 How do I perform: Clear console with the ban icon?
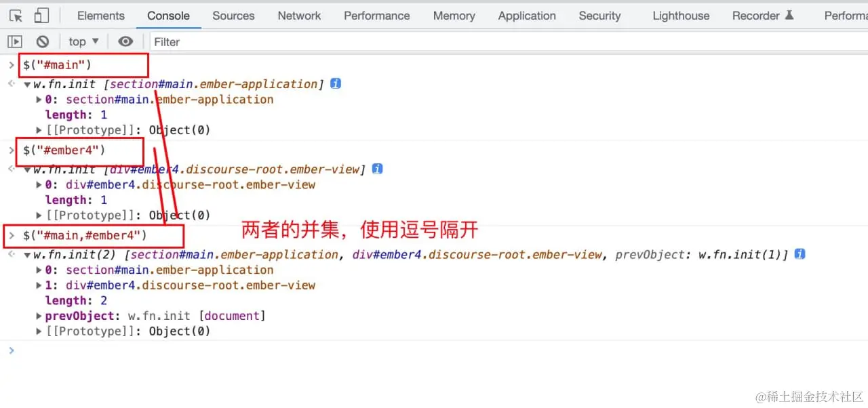[42, 41]
